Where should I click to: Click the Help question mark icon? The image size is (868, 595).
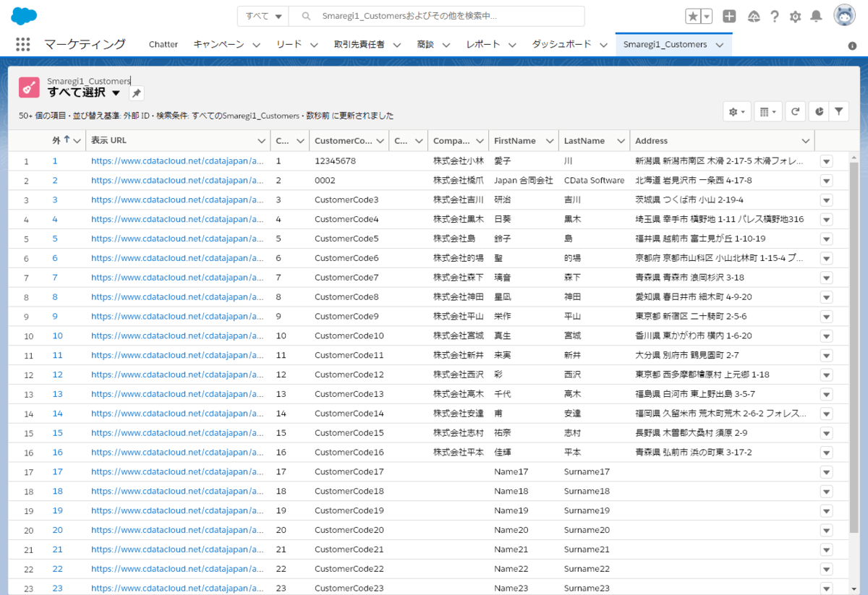pos(775,16)
